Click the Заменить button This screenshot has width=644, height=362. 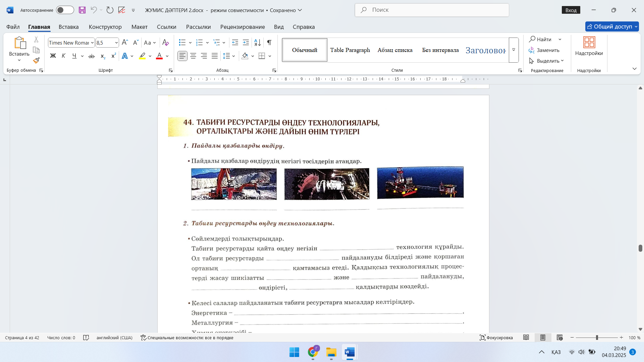point(544,50)
